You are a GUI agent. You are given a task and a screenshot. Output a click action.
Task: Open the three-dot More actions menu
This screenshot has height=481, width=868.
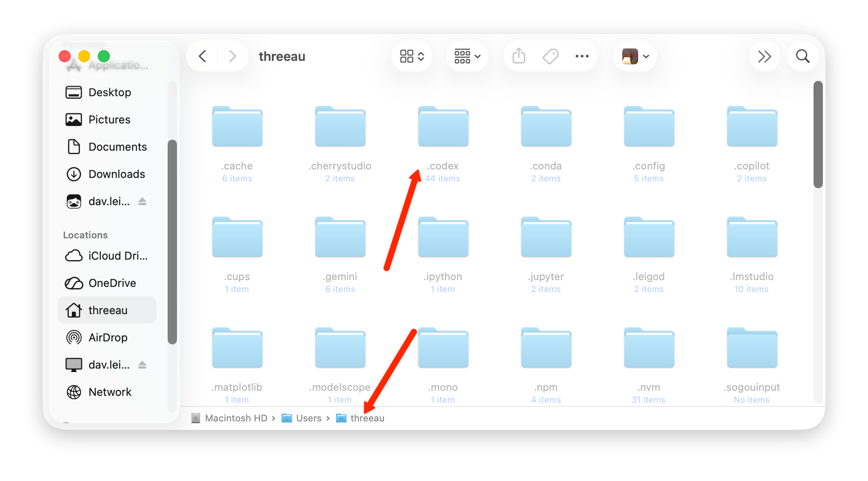(x=582, y=56)
